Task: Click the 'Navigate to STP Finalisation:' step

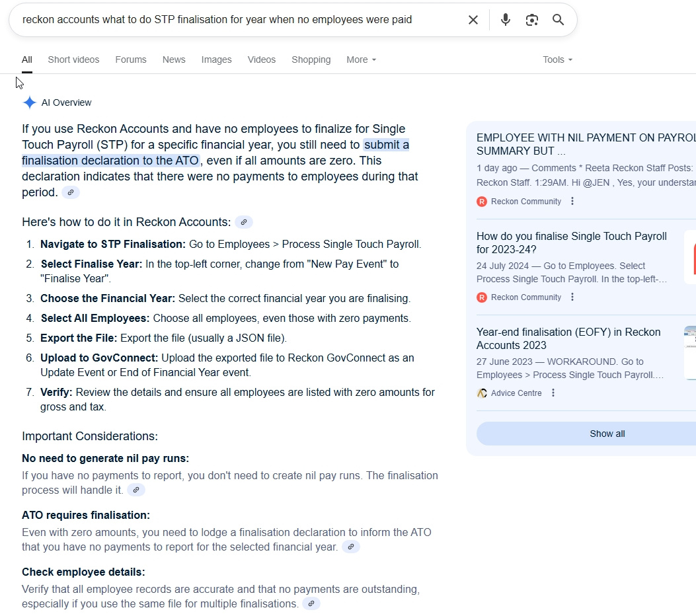Action: [x=113, y=245]
